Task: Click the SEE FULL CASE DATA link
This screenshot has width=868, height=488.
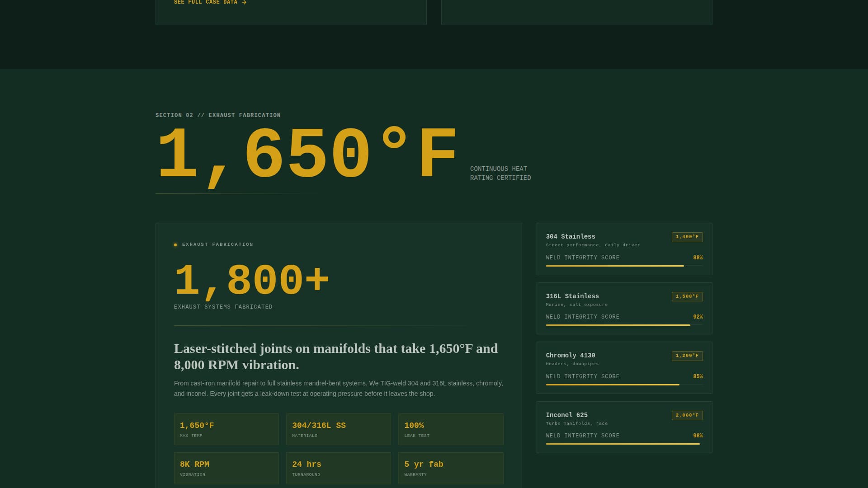Action: click(205, 2)
